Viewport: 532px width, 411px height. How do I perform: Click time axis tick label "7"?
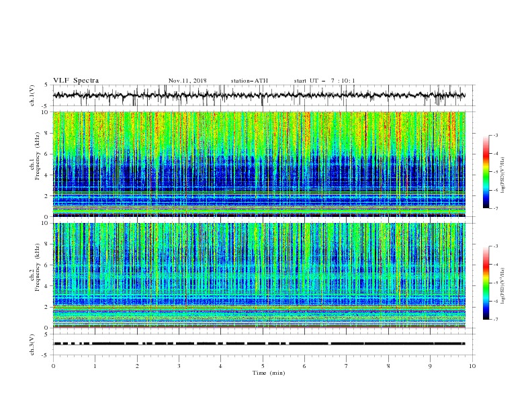coord(347,366)
